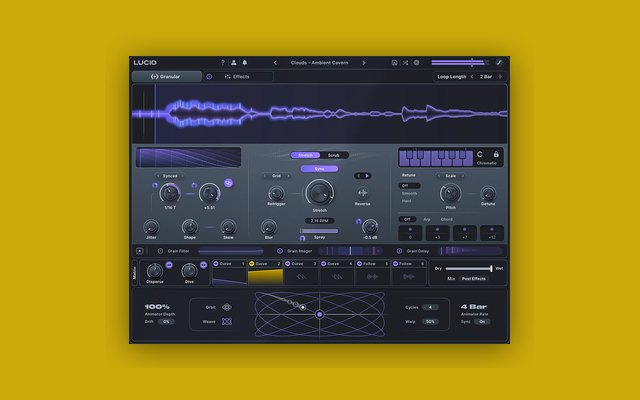This screenshot has height=400, width=640.
Task: Click the +7 pitch slot
Action: [464, 233]
